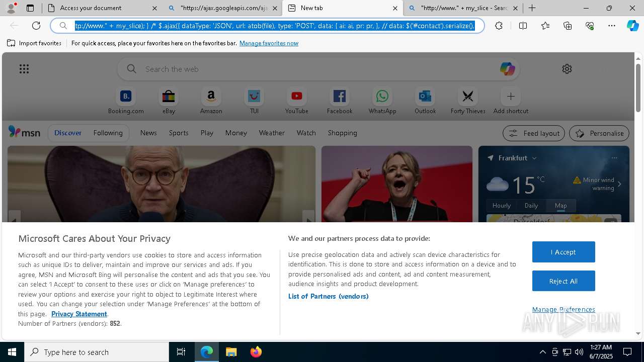Click the page vertical scrollbar thumb
This screenshot has height=362, width=644.
pyautogui.click(x=638, y=87)
